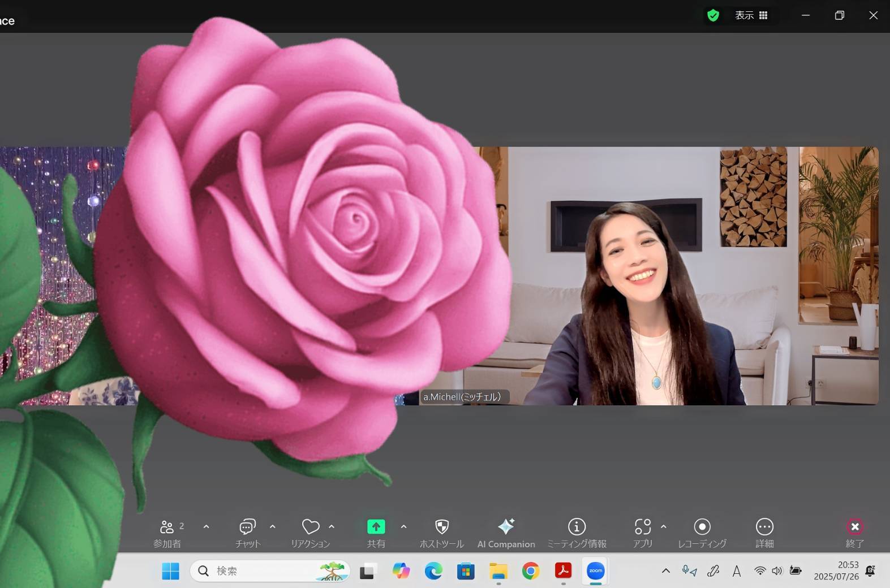Click 終了 to end the meeting
The height and width of the screenshot is (588, 890).
(855, 533)
